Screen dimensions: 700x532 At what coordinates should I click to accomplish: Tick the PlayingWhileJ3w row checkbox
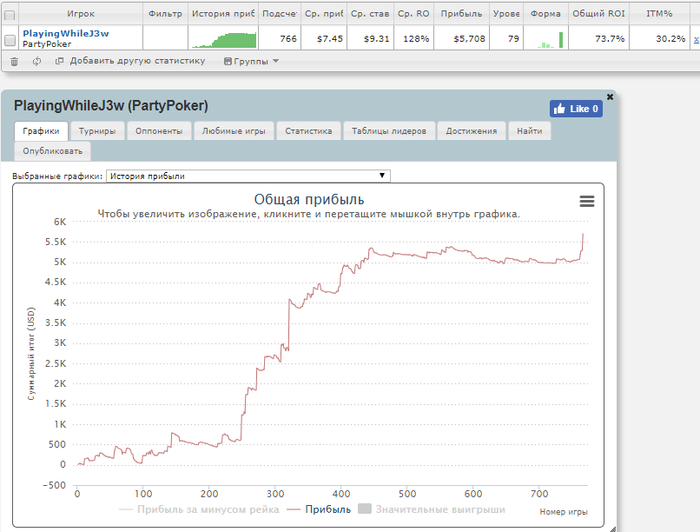click(9, 40)
